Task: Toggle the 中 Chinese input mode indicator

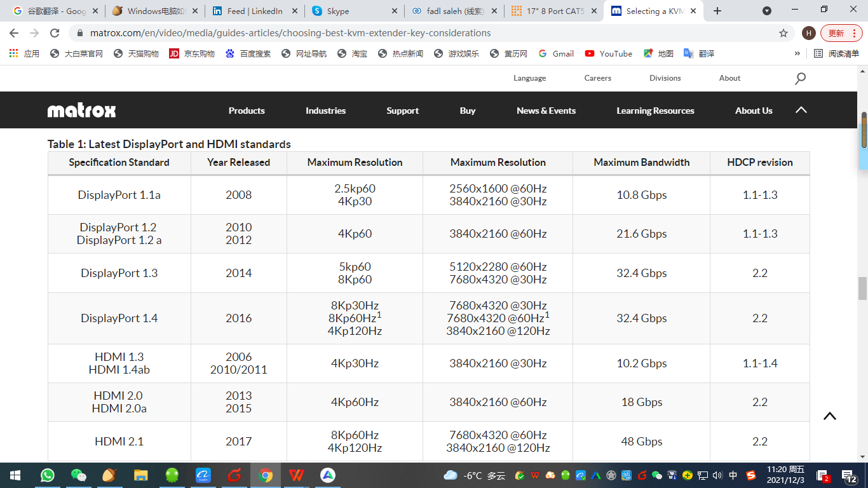Action: click(x=733, y=475)
